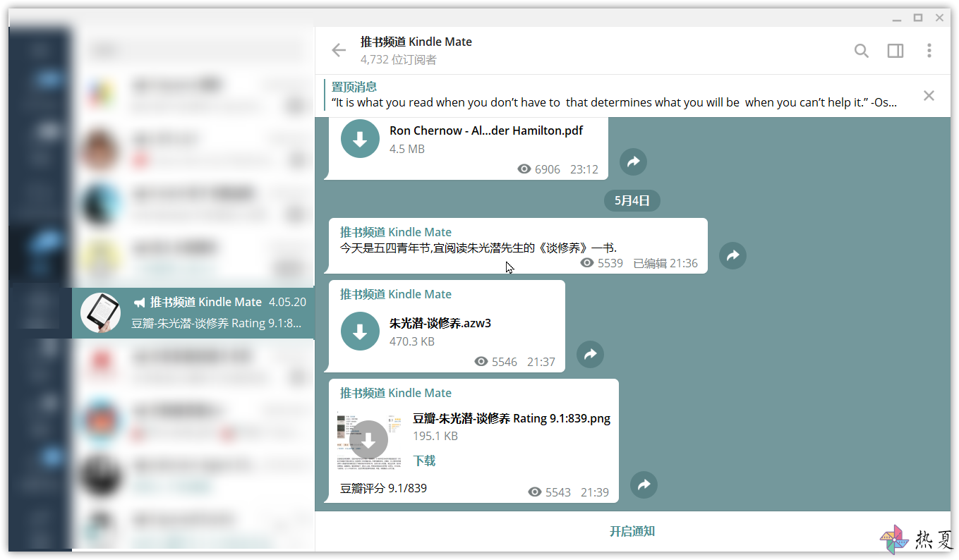Click 开启通知 to unmute channel
The height and width of the screenshot is (560, 959).
coord(632,531)
